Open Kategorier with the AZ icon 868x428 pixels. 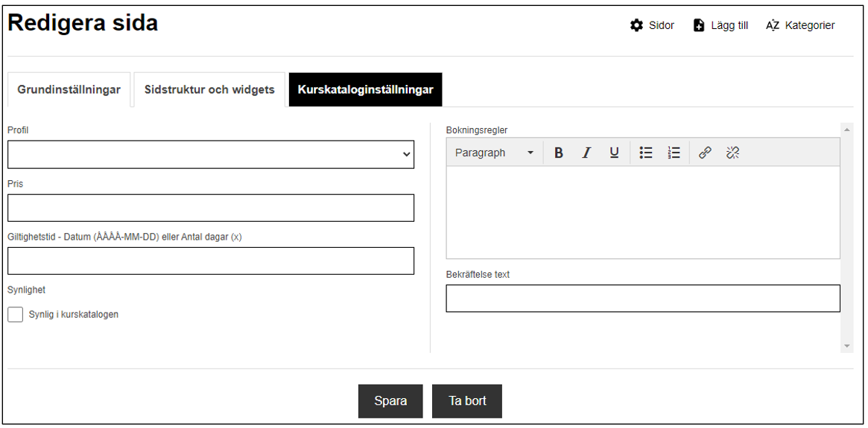[x=773, y=25]
